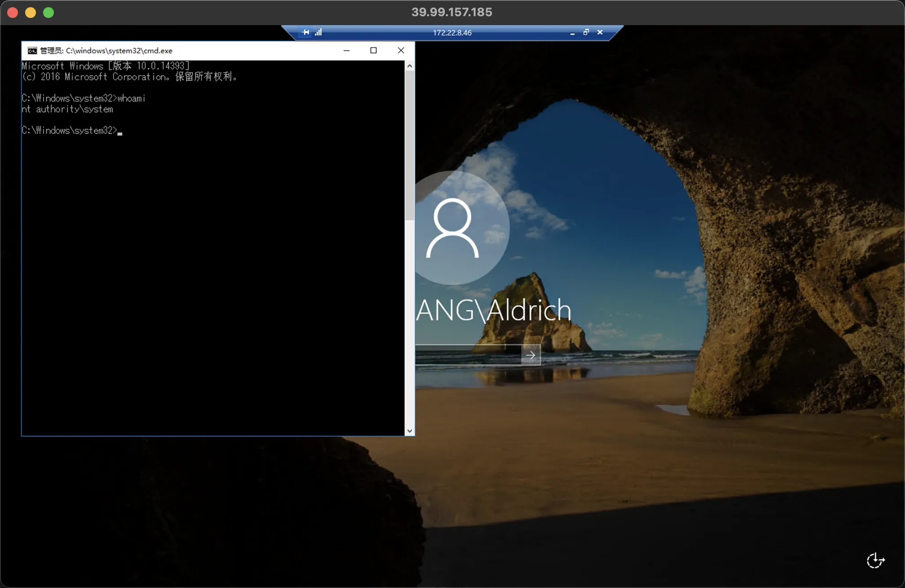Minimize the cmd.exe window
This screenshot has width=905, height=588.
346,51
